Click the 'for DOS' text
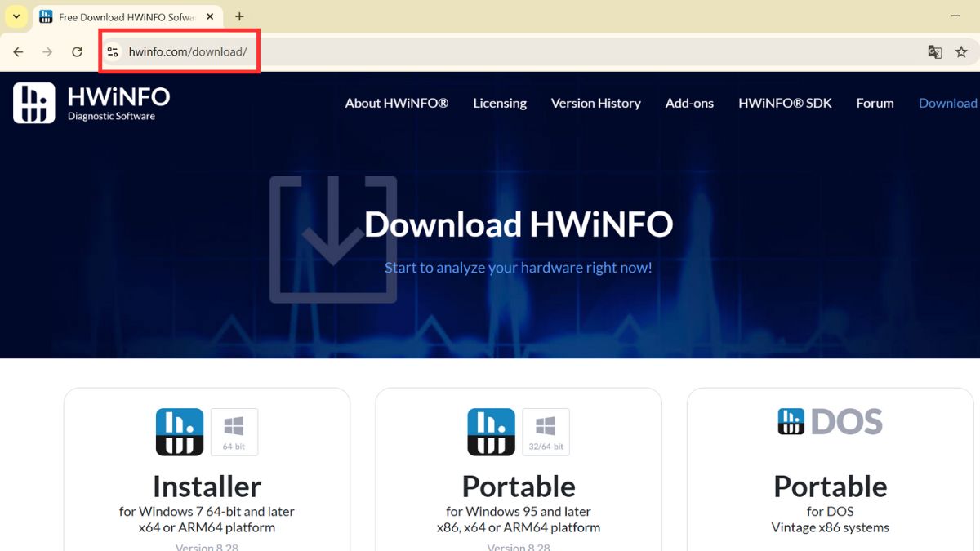The width and height of the screenshot is (980, 551). point(831,512)
